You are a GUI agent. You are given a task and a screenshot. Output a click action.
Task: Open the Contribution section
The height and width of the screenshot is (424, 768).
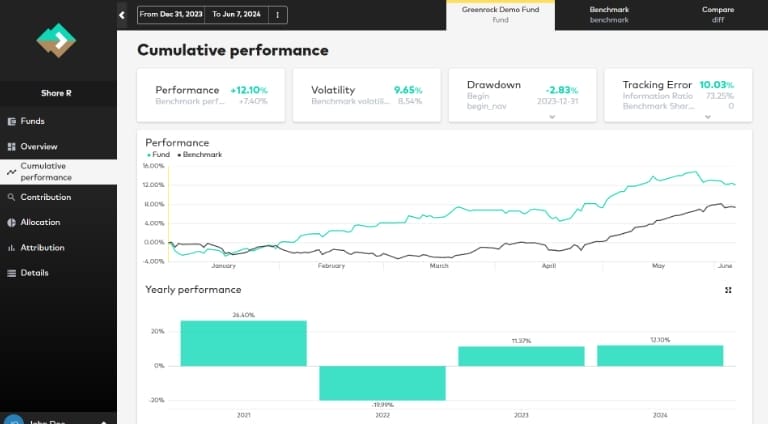pos(45,197)
